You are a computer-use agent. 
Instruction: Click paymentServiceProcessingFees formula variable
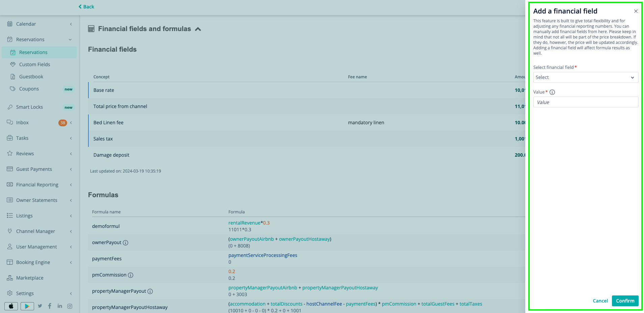(263, 255)
